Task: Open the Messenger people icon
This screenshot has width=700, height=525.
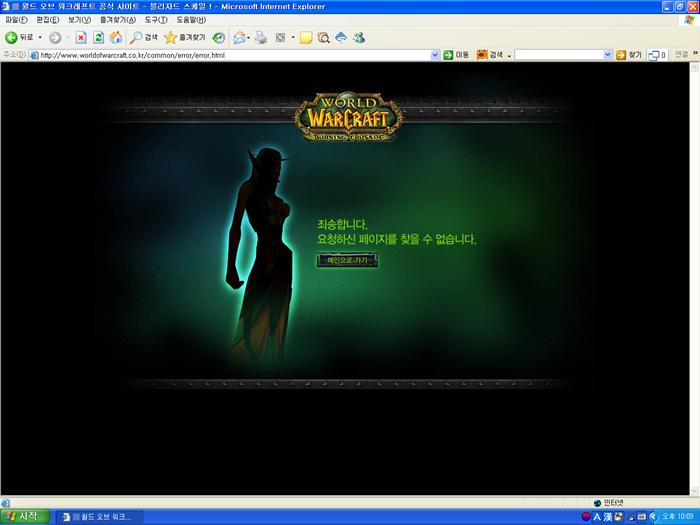Action: pyautogui.click(x=359, y=38)
